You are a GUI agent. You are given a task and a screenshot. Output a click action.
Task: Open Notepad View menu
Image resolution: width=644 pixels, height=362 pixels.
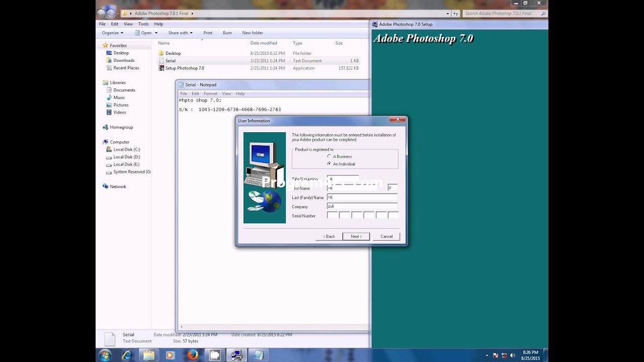tap(226, 94)
